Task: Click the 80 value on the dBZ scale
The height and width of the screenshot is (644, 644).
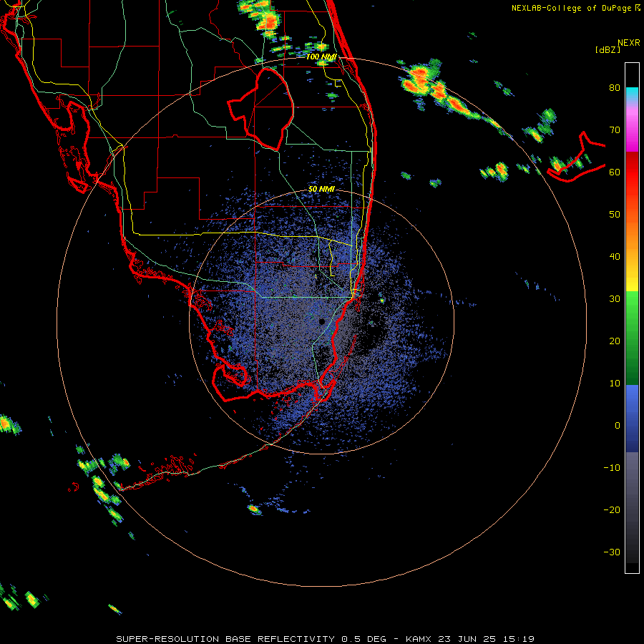Action: 615,88
